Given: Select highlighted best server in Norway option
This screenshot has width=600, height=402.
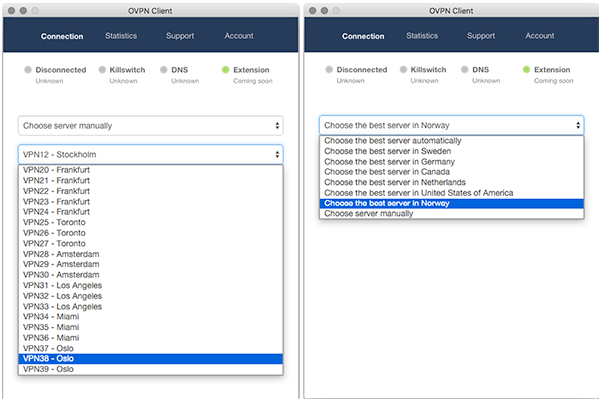Looking at the screenshot, I should [x=452, y=203].
